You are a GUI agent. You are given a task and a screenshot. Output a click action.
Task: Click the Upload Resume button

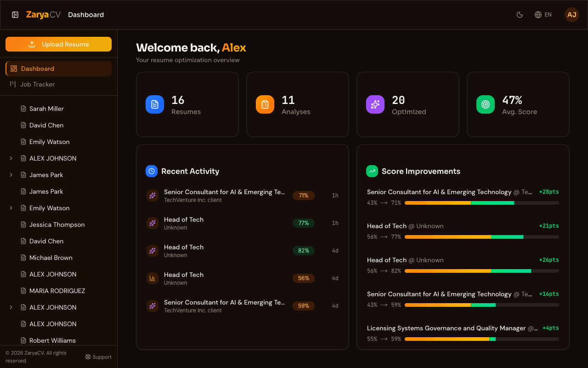[x=58, y=44]
